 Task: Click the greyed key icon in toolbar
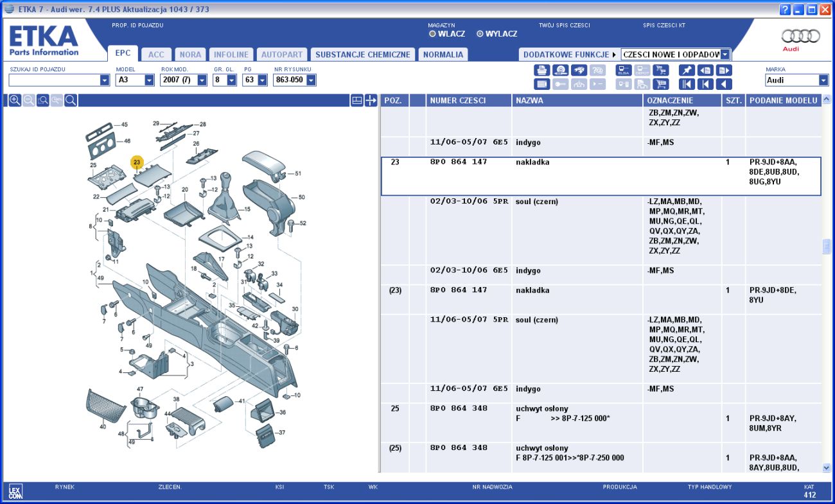[x=561, y=84]
